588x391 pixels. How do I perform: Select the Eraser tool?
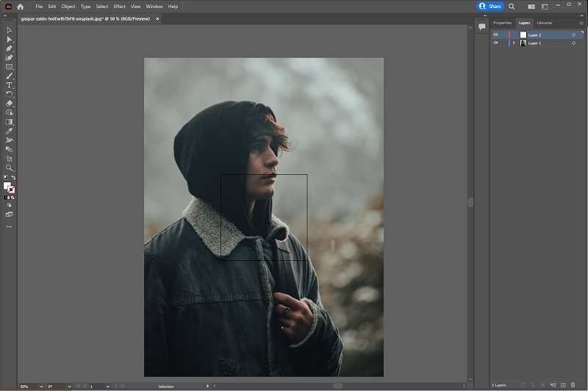point(10,104)
